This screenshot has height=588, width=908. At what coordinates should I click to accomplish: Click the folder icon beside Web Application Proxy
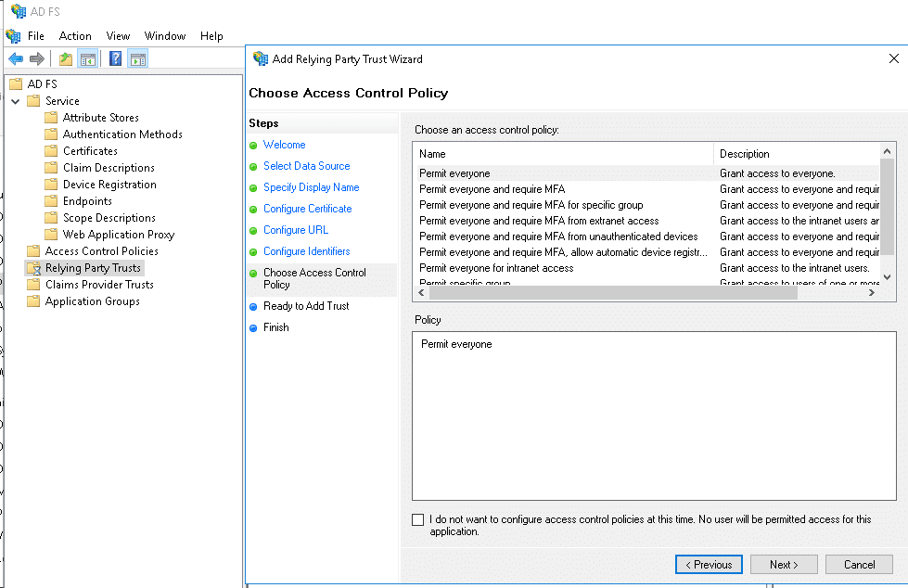(x=51, y=235)
